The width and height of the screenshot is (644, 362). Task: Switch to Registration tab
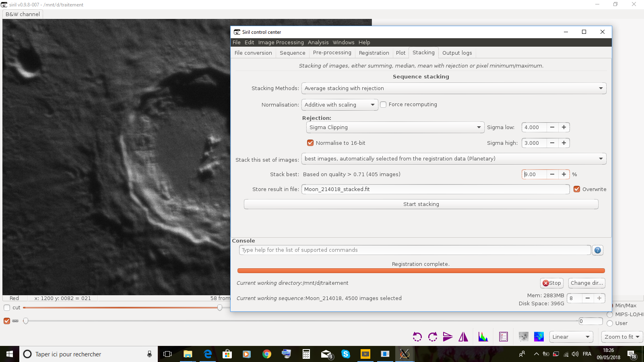[374, 53]
